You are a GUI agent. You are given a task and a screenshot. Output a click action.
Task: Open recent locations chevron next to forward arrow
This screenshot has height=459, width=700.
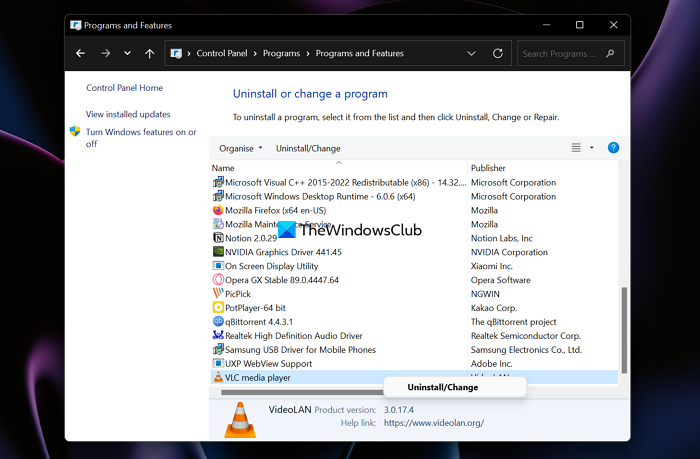(x=127, y=53)
